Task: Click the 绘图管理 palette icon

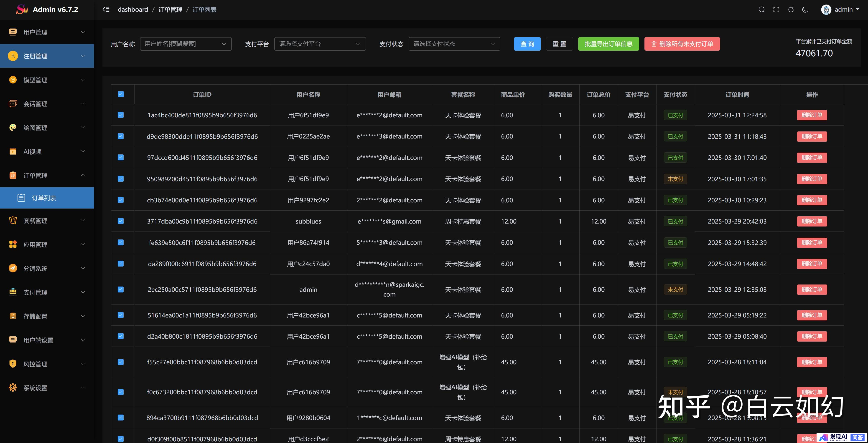Action: click(x=13, y=128)
